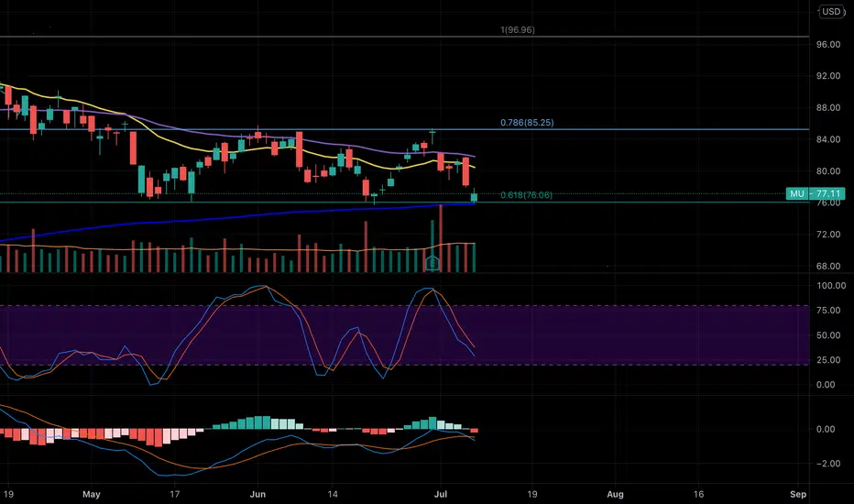Select the 0.618(76.06) Fibonacci level label
The width and height of the screenshot is (854, 504).
(526, 194)
